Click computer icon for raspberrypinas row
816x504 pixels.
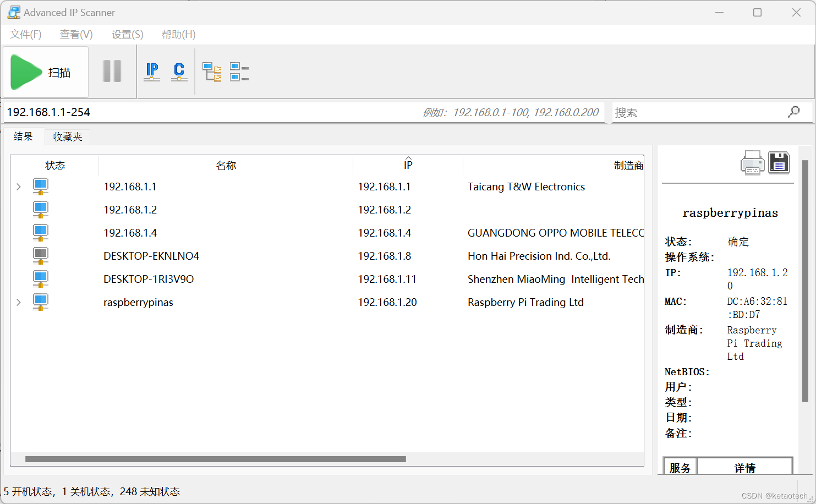click(41, 302)
